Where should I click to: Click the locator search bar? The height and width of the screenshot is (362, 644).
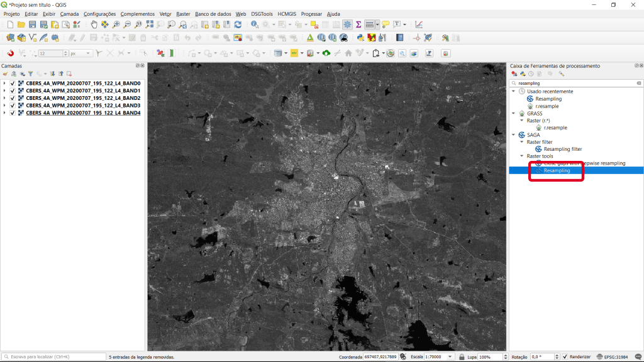[54, 357]
